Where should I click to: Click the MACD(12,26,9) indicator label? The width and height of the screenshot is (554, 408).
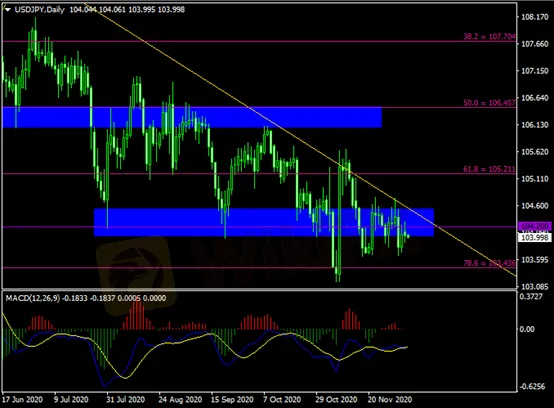(33, 298)
